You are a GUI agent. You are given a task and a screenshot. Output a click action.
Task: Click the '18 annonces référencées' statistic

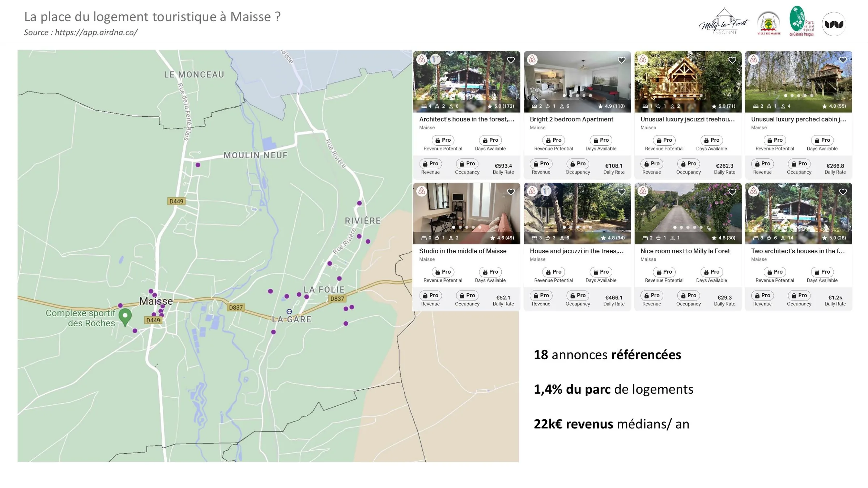[607, 355]
